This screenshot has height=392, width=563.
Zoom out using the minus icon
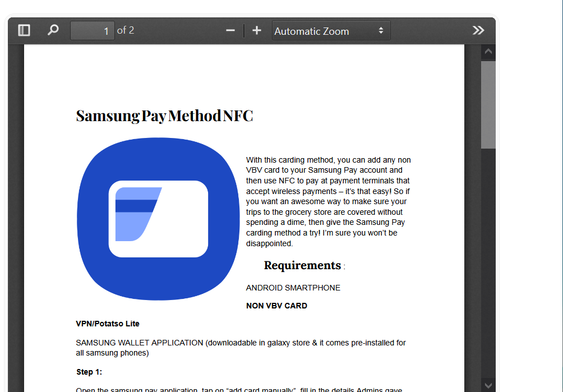(230, 30)
